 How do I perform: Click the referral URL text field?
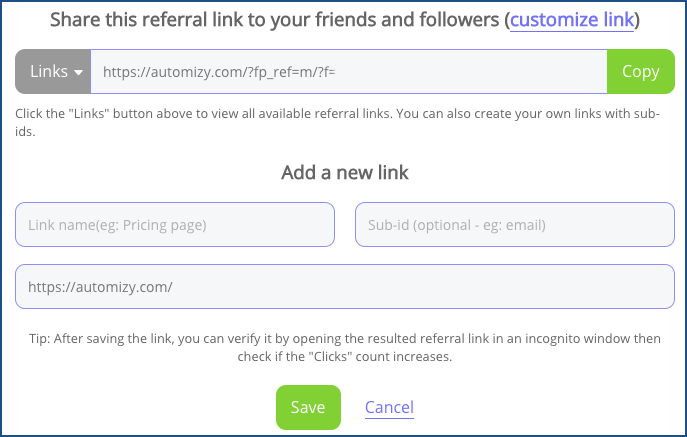[x=348, y=72]
